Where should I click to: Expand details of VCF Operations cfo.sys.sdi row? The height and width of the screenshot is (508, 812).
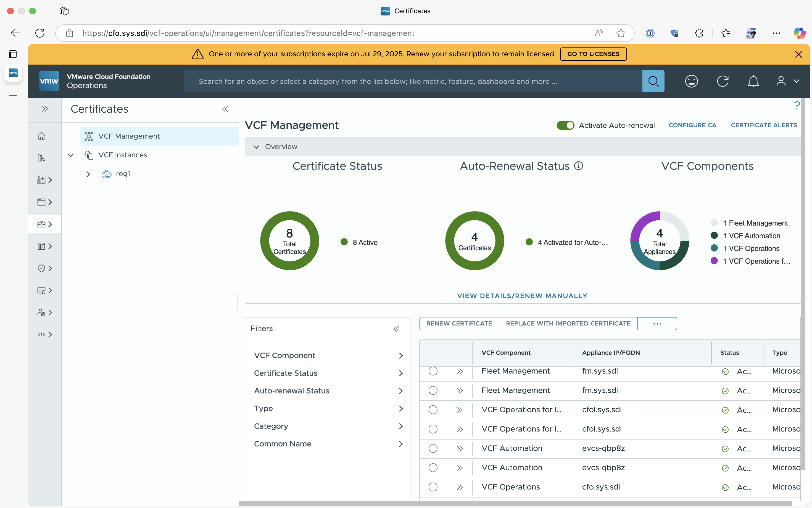coord(459,487)
